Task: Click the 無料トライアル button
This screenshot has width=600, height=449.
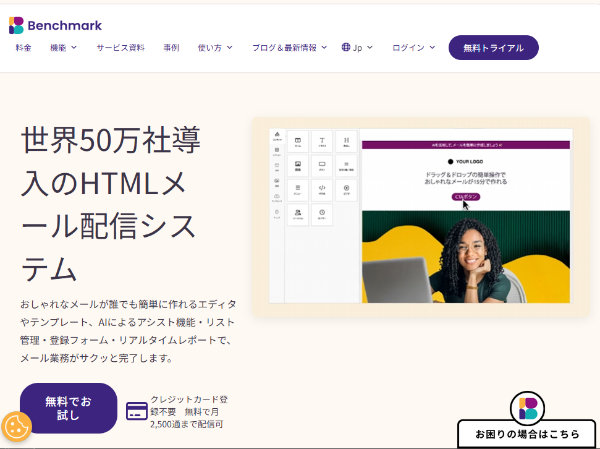Action: [494, 47]
